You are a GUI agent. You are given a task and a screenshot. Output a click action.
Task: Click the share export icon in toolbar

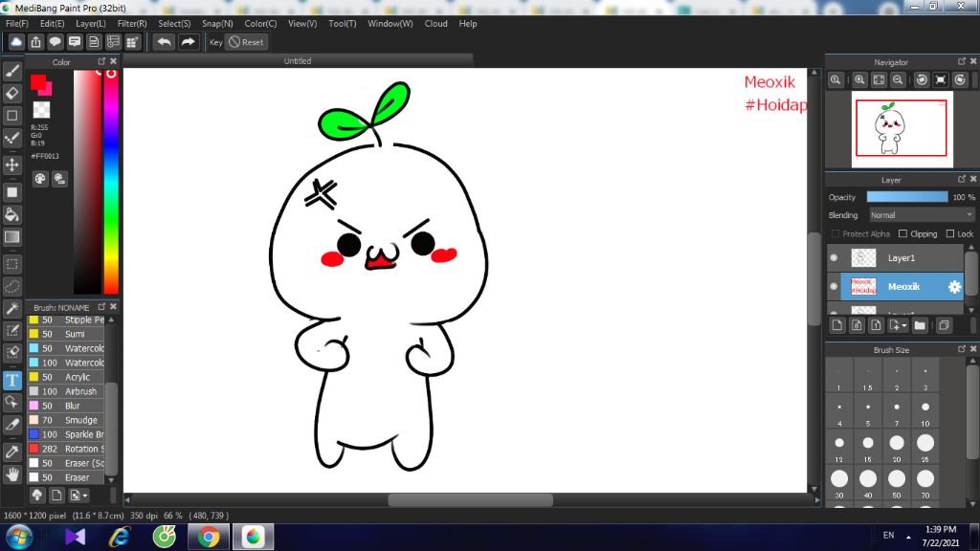click(35, 42)
